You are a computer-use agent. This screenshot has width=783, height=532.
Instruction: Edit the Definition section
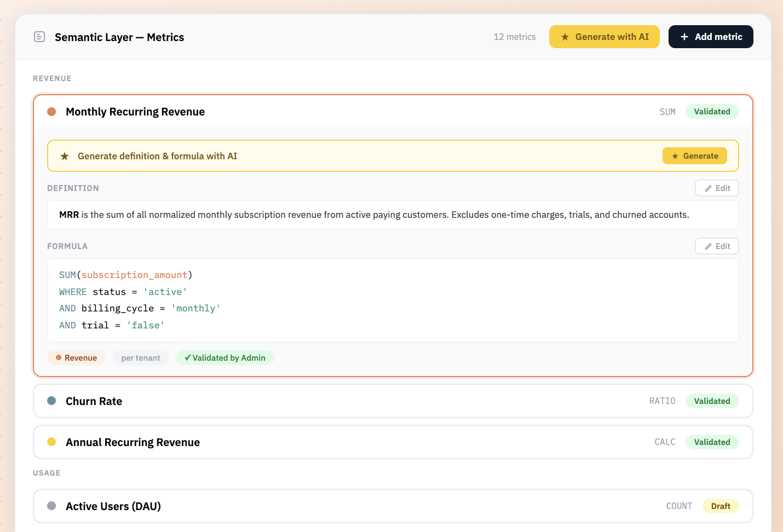click(717, 188)
